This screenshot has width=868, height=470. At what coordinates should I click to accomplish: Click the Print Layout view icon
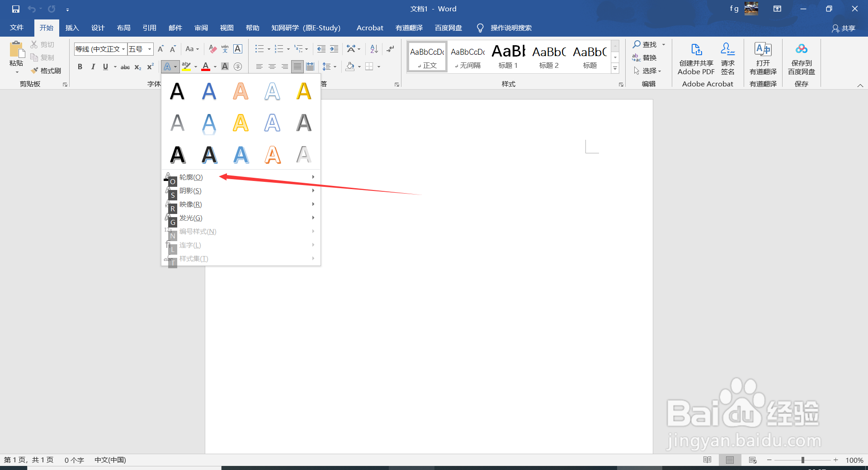730,460
